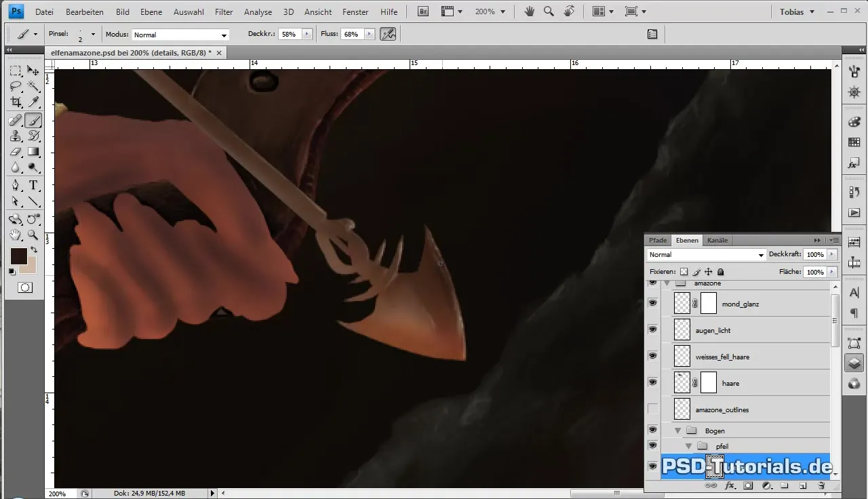
Task: Select the Hand tool in toolbox
Action: (x=15, y=235)
